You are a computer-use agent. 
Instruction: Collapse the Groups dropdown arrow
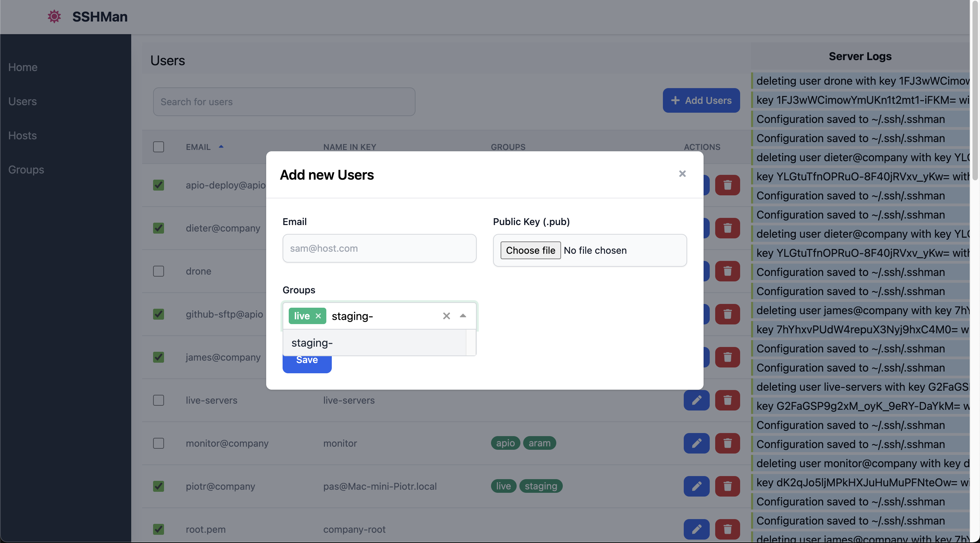[x=463, y=316]
